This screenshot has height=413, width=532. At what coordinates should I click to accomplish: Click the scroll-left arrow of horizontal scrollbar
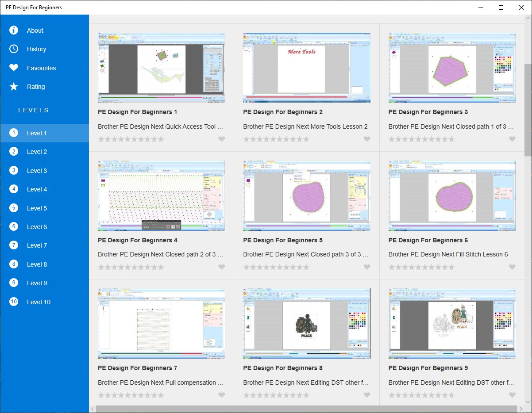(x=93, y=409)
